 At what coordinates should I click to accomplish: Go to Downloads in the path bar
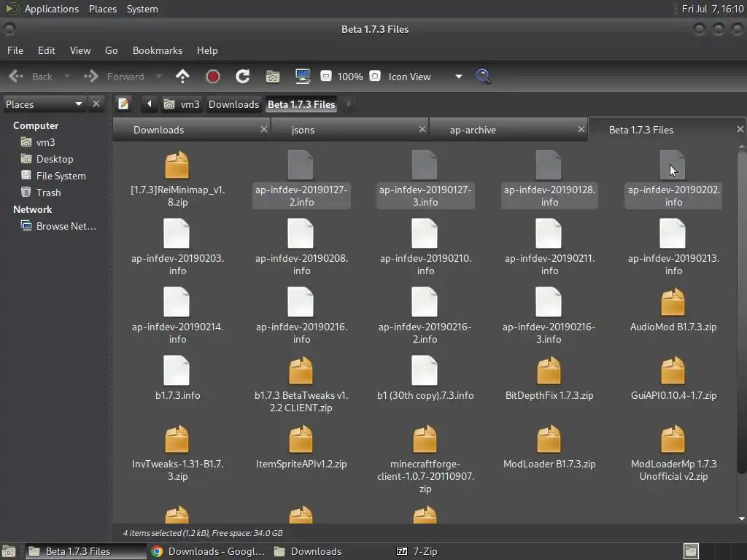click(x=233, y=104)
